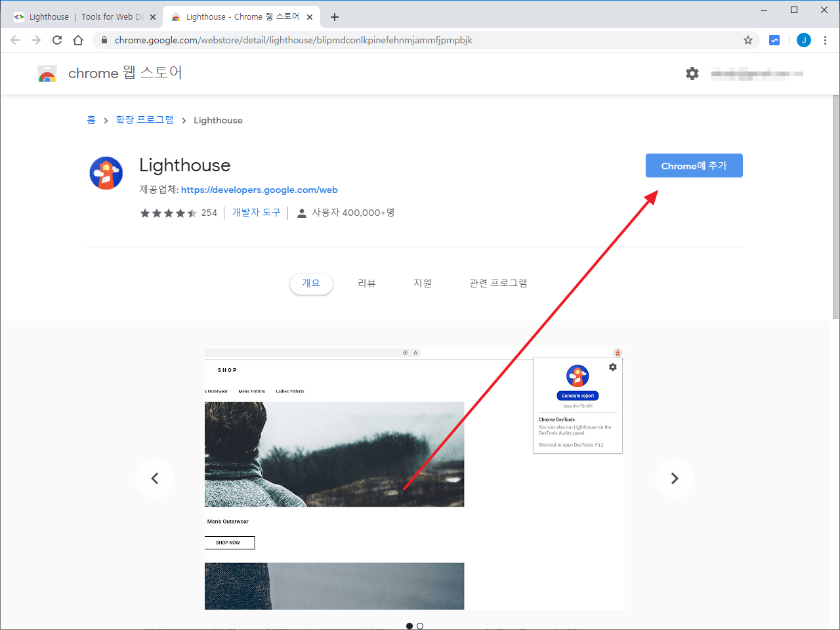Open the developers.google.com/web link
This screenshot has width=840, height=630.
point(259,190)
